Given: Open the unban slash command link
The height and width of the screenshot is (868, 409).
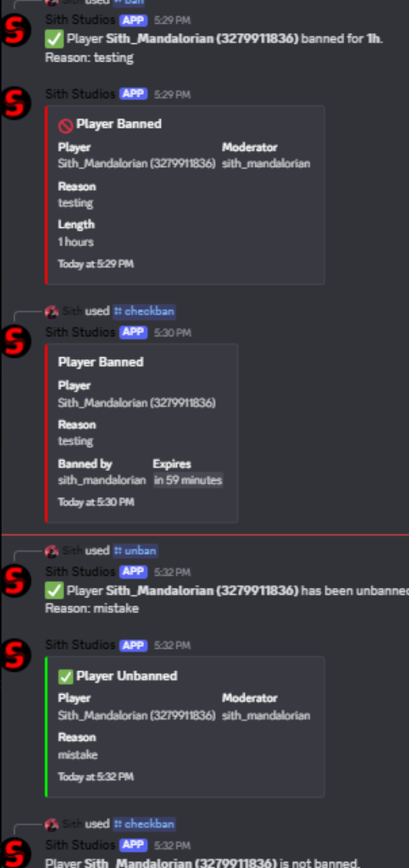Looking at the screenshot, I should 136,551.
